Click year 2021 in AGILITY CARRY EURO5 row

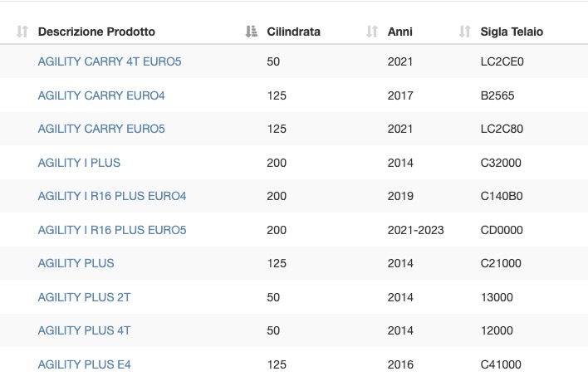pos(400,129)
